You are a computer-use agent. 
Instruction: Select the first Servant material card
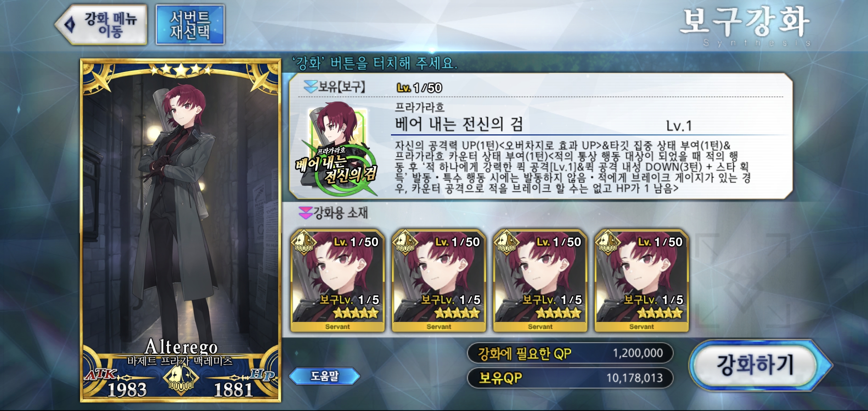[337, 280]
